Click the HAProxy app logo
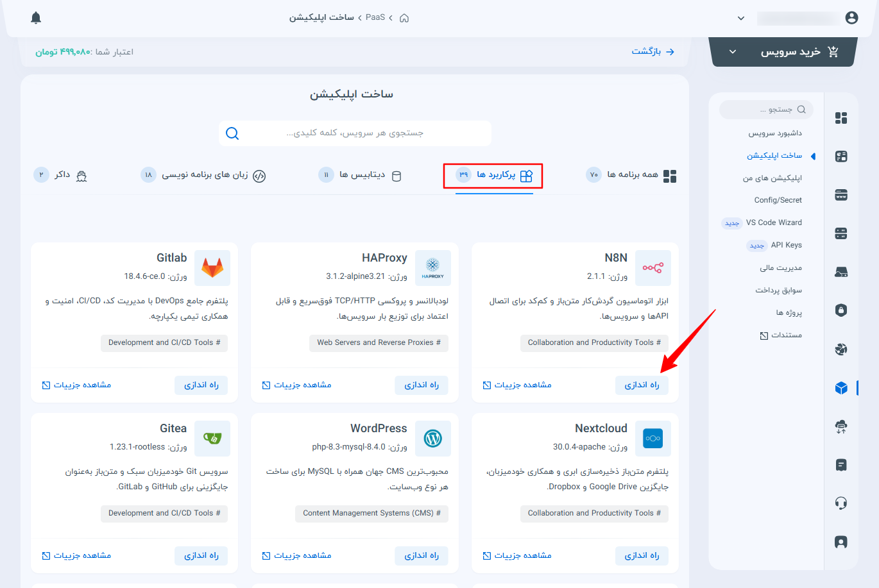Screen dimensions: 879x588 click(433, 268)
